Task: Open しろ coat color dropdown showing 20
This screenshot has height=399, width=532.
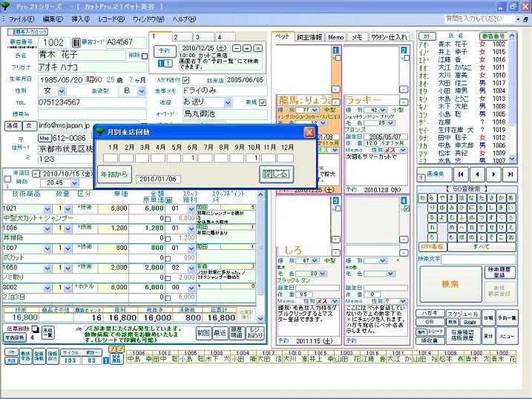Action: pyautogui.click(x=322, y=274)
